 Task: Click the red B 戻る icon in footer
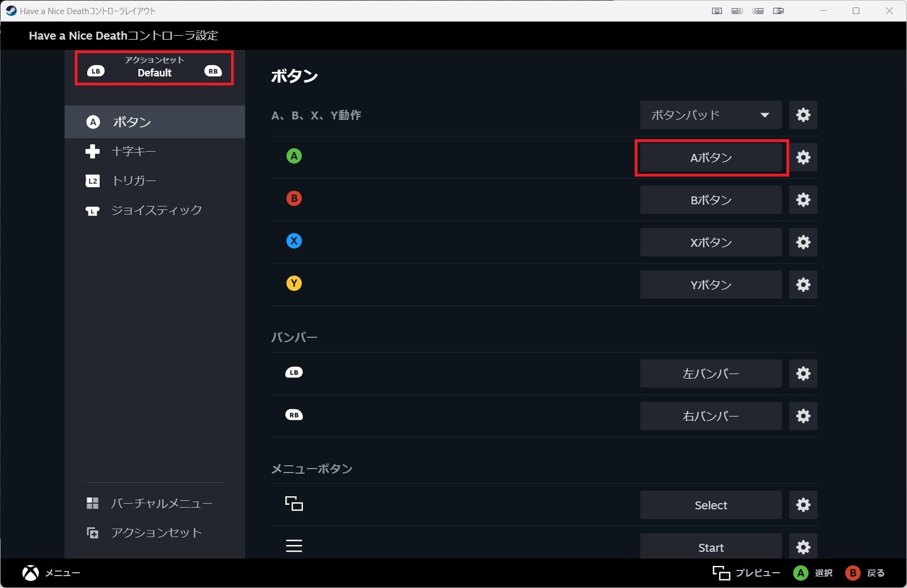[853, 573]
